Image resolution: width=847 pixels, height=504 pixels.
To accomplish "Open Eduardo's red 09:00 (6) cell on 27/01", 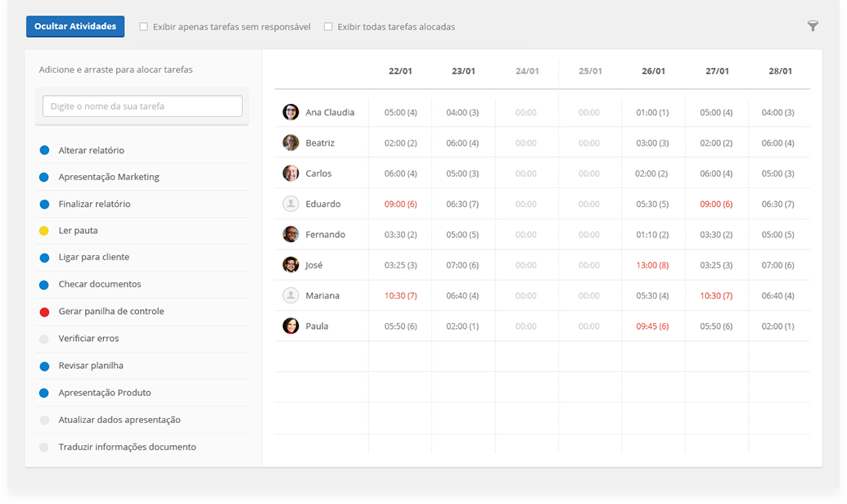I will [716, 205].
